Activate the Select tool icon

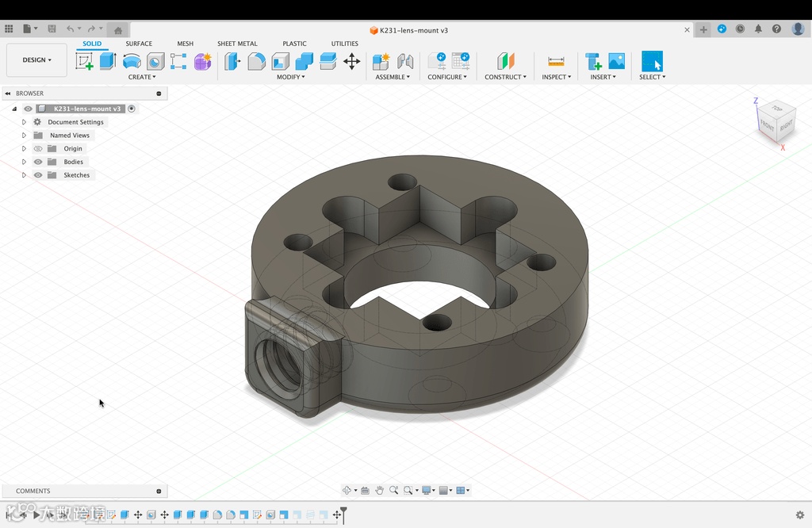click(x=652, y=61)
